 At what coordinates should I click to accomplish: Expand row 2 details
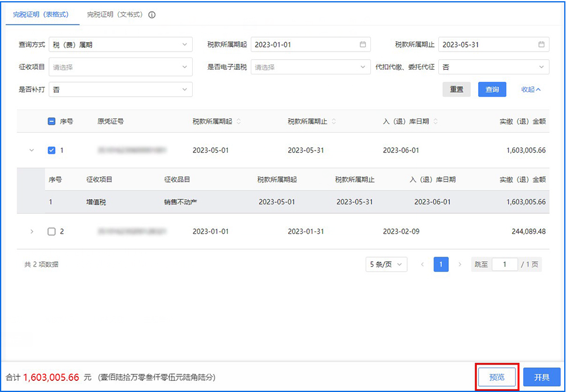point(32,231)
